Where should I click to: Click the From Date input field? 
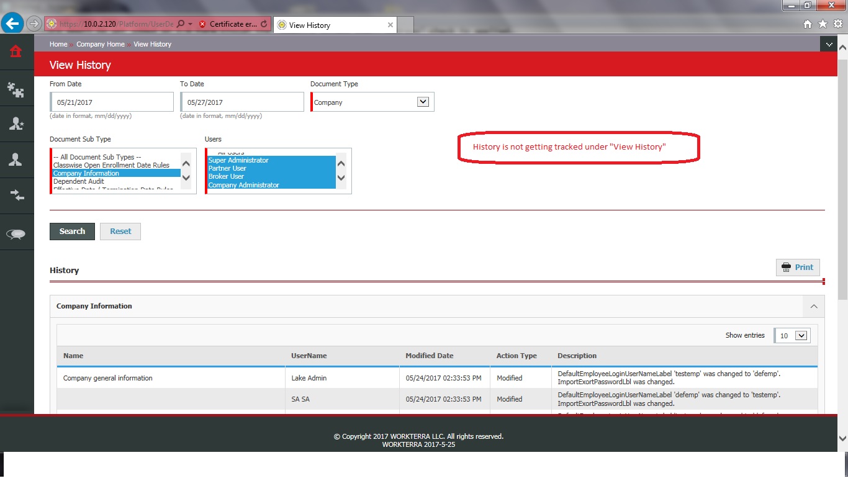[112, 102]
